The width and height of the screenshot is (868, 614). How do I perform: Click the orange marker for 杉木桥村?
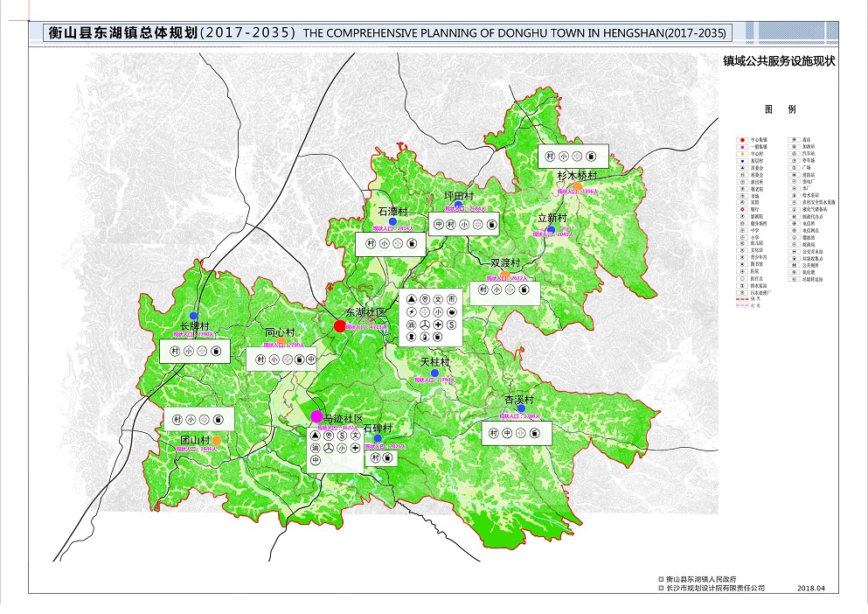pyautogui.click(x=579, y=185)
